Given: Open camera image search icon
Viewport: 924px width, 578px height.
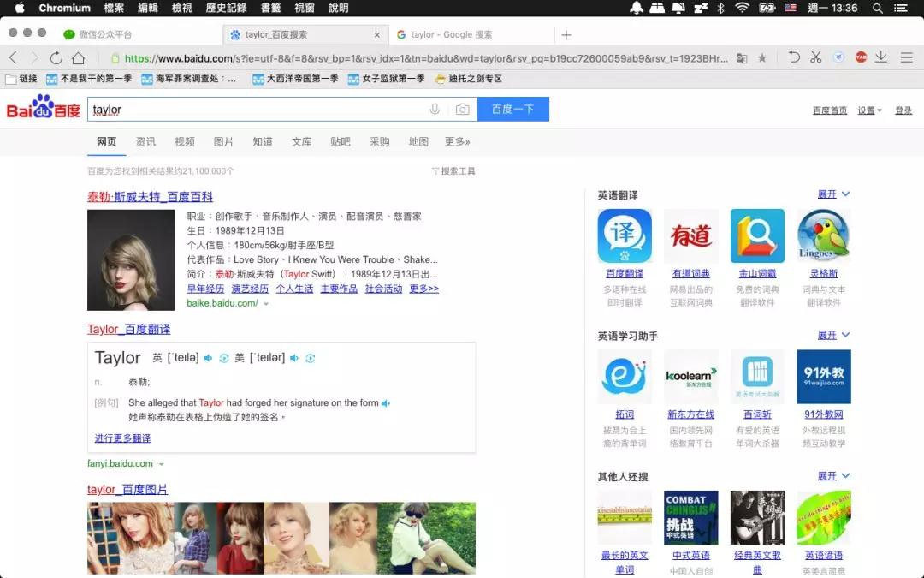Looking at the screenshot, I should 463,110.
